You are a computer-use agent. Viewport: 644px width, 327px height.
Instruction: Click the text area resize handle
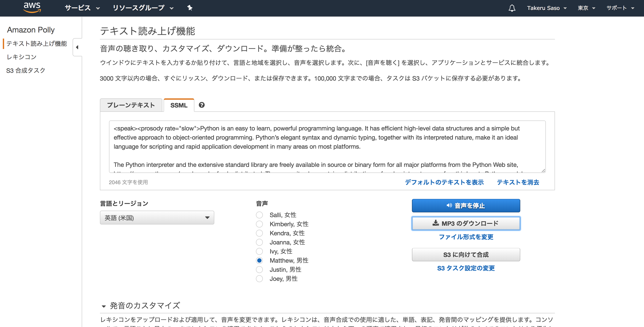point(543,170)
